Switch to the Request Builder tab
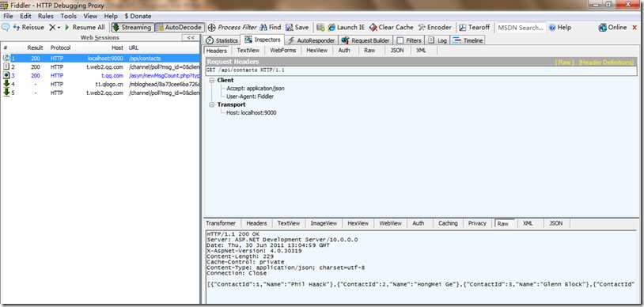The height and width of the screenshot is (307, 644). (366, 40)
